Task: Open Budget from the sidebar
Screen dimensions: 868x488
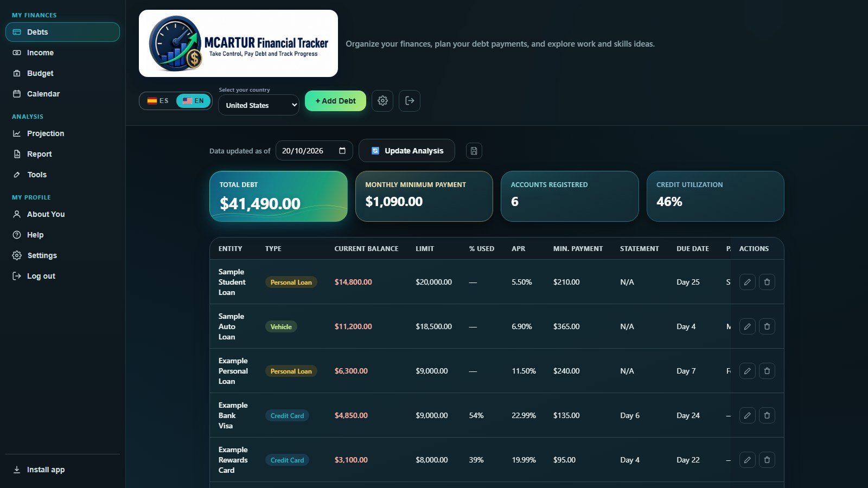Action: [x=62, y=73]
